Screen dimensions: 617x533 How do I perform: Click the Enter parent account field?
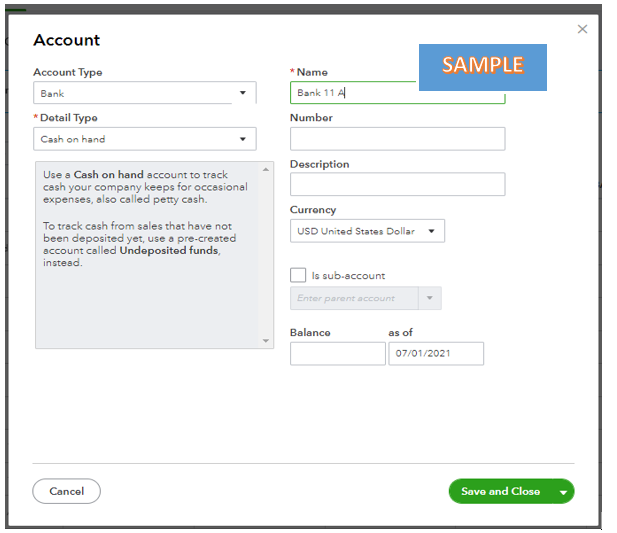354,298
